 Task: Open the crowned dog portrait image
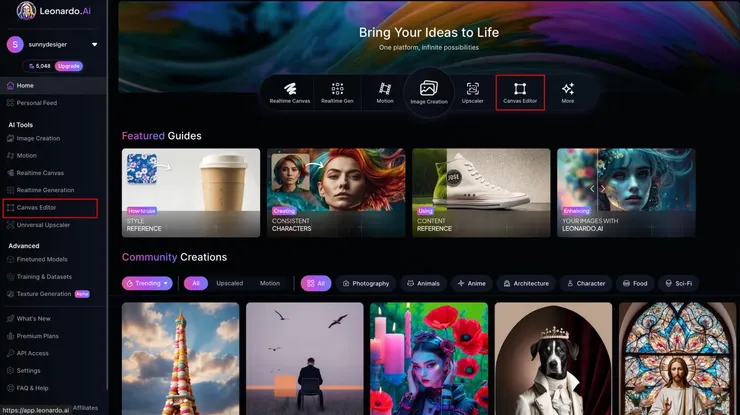click(553, 359)
